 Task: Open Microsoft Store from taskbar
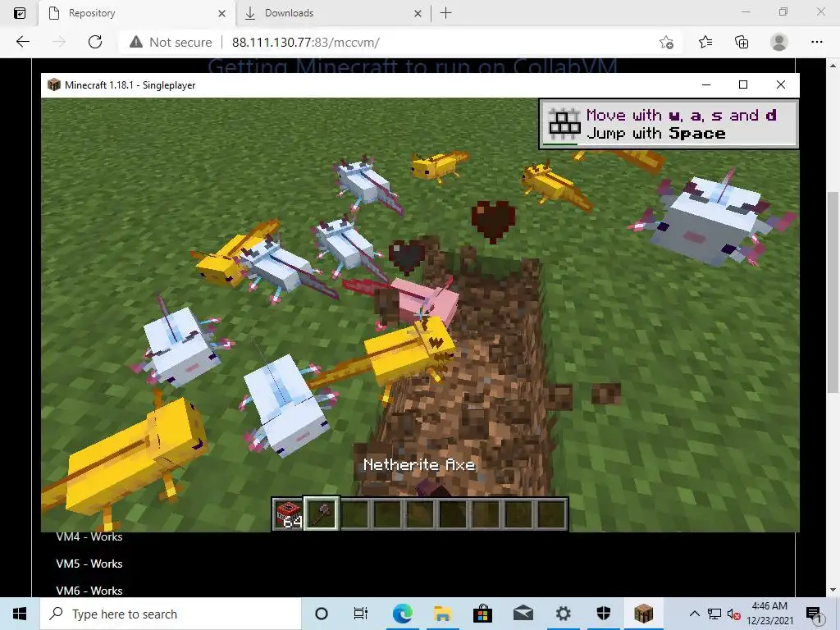click(x=482, y=614)
